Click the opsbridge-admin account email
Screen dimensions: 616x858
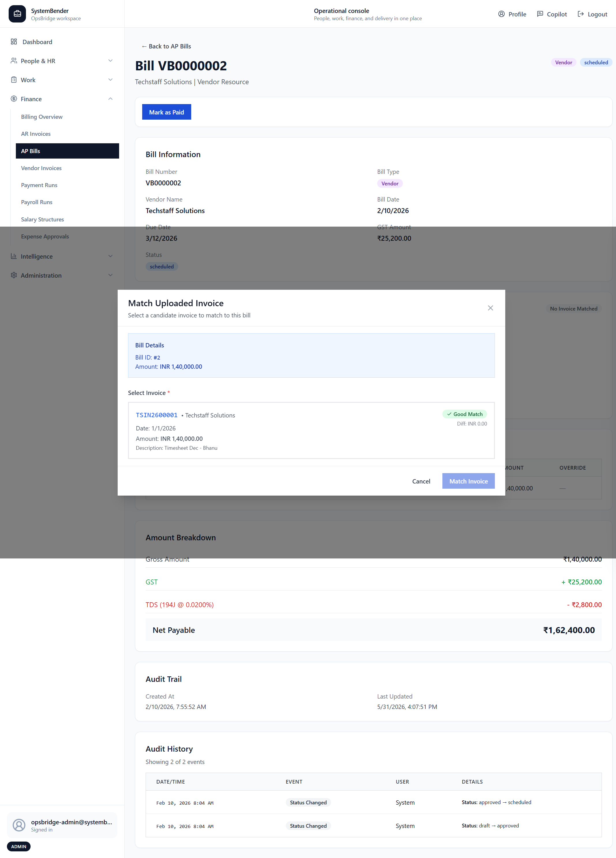(72, 822)
